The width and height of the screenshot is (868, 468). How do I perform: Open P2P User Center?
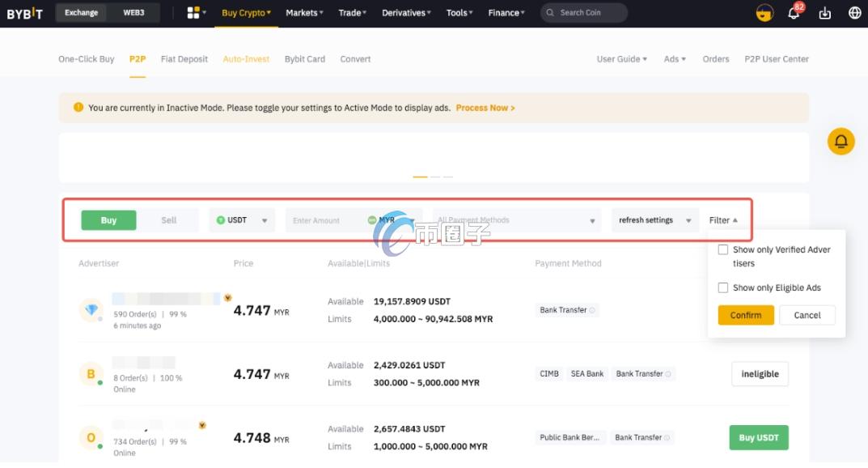coord(777,59)
